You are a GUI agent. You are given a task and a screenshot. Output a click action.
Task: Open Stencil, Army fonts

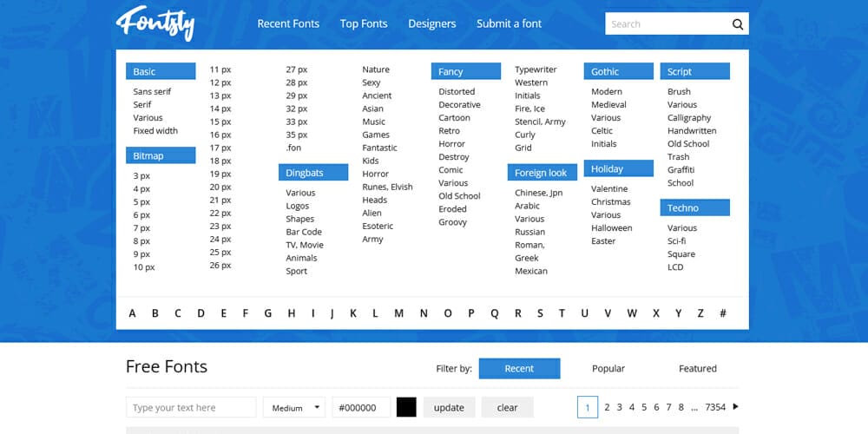click(x=540, y=122)
